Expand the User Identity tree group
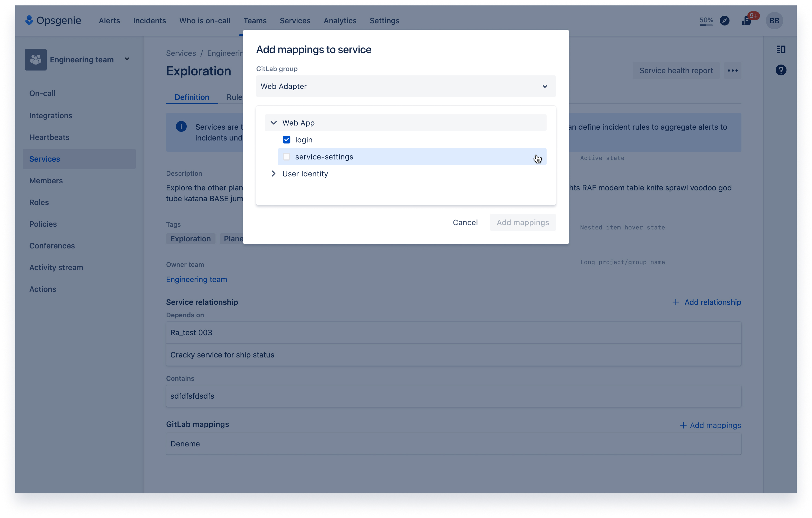Viewport: 812px width, 518px height. tap(274, 174)
